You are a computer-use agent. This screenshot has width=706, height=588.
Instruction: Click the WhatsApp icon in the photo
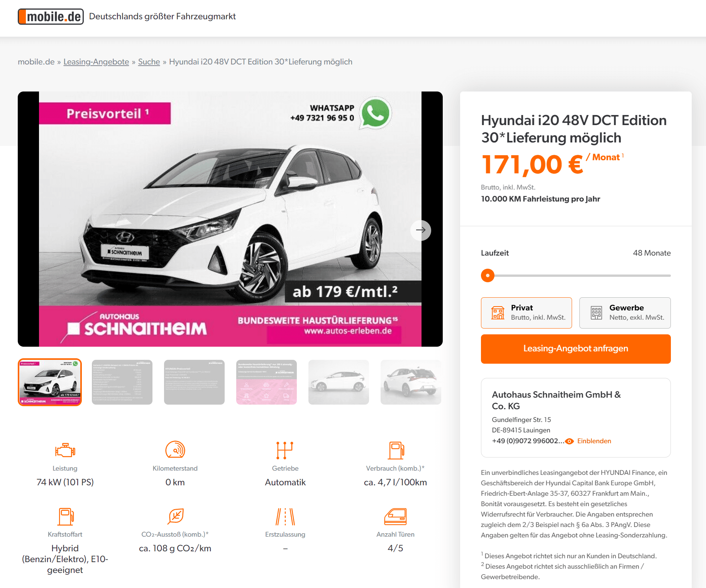tap(375, 114)
